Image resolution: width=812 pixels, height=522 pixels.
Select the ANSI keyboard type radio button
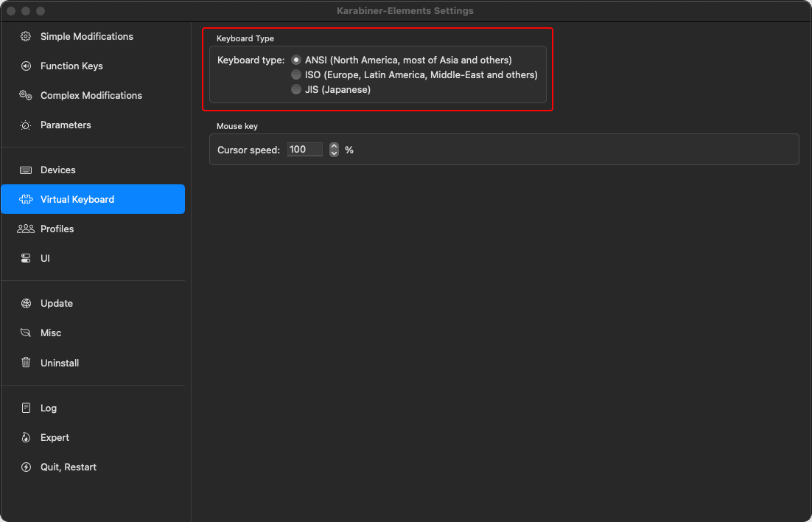[296, 60]
